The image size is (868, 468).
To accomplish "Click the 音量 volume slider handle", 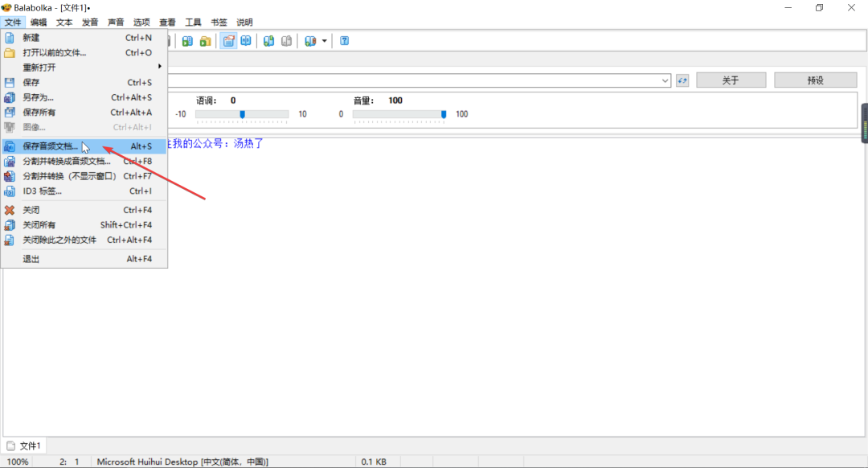I will 444,114.
